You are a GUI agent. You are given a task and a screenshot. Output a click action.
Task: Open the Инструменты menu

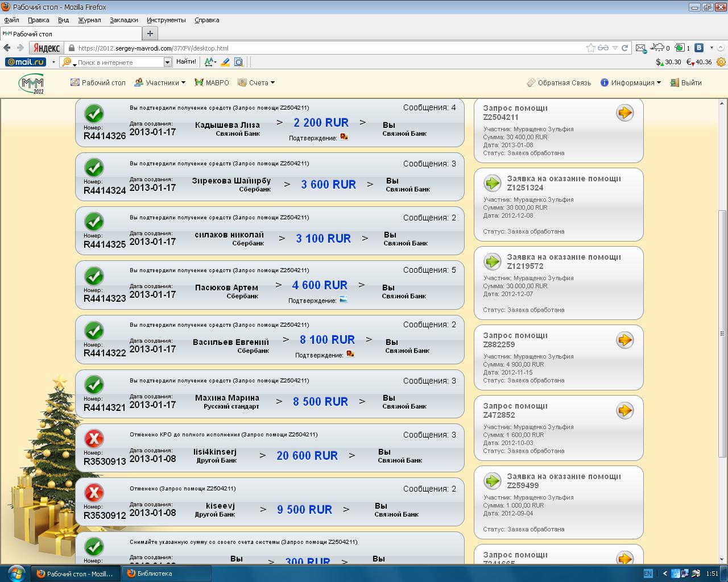pos(166,20)
